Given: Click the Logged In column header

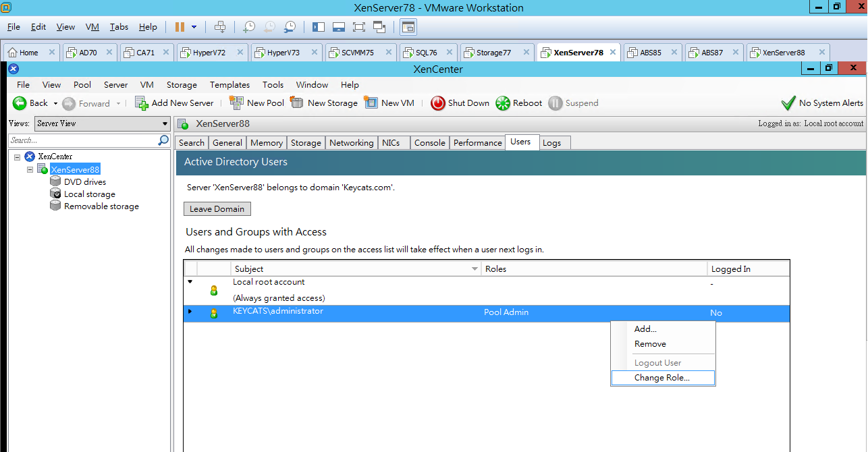Looking at the screenshot, I should [748, 269].
